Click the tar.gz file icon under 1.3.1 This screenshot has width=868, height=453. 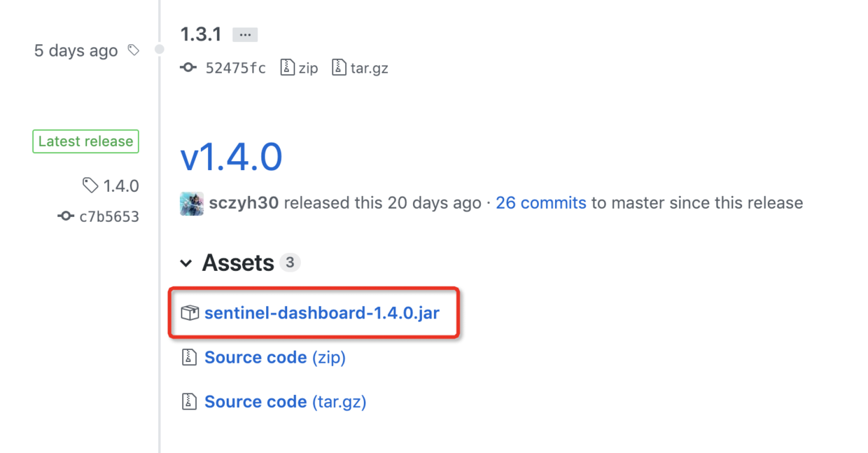(x=339, y=67)
